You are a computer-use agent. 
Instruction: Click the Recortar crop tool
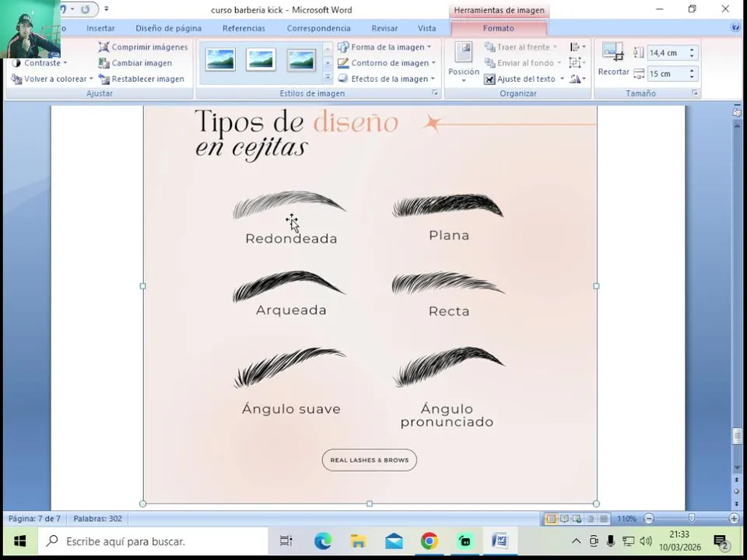click(x=613, y=60)
